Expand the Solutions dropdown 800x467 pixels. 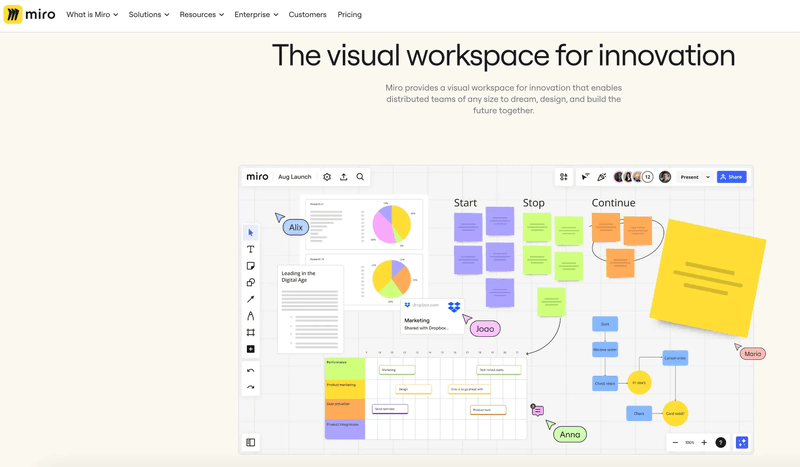[x=149, y=15]
